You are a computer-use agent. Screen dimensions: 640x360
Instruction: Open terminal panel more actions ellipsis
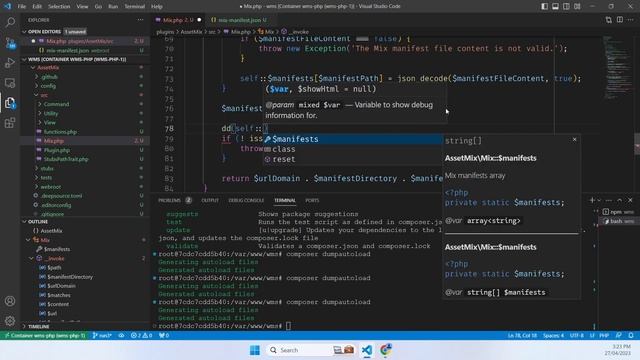(x=609, y=200)
